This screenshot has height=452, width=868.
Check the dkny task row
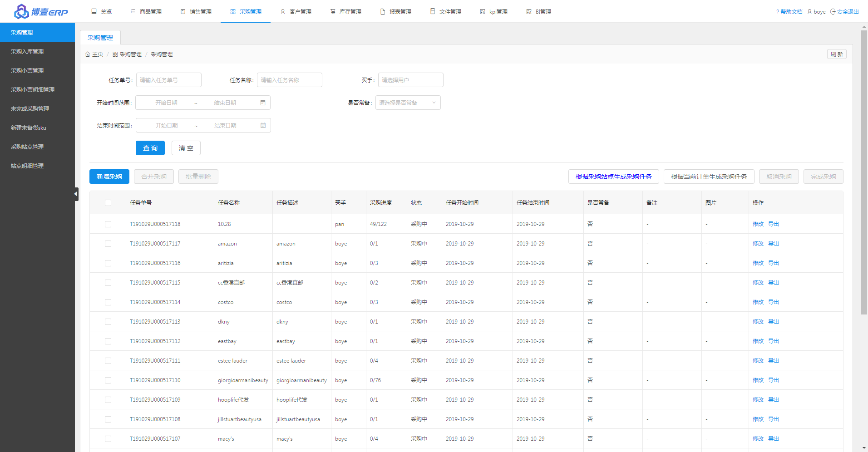pos(108,322)
